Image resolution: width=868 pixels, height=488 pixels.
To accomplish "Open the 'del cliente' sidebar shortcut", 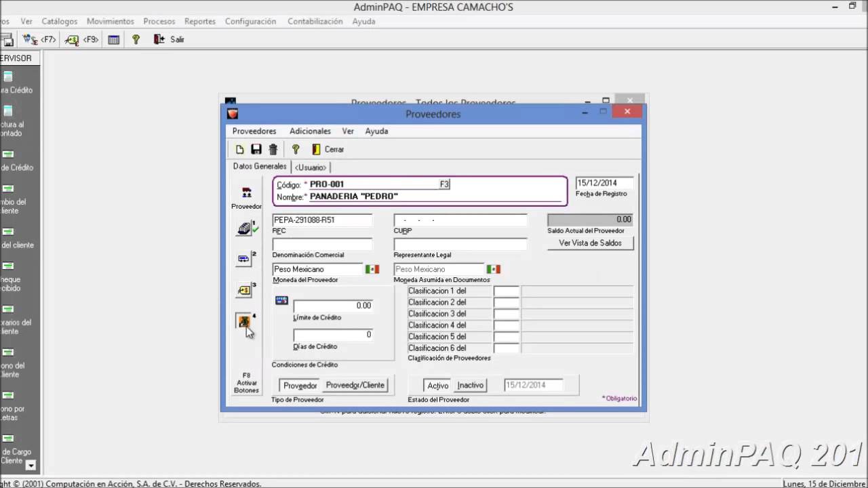I will pos(16,238).
